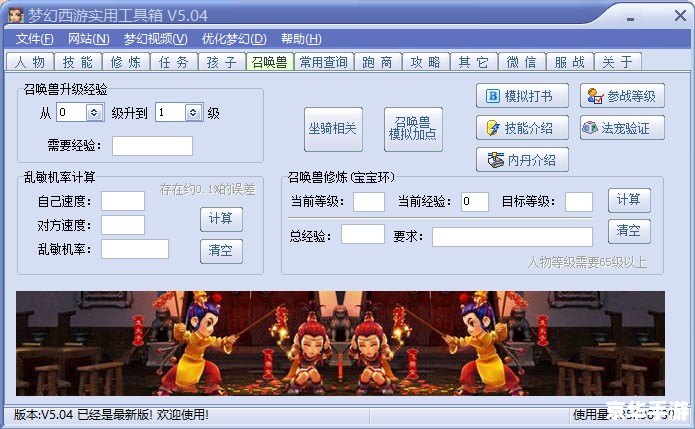Open 法宠验证 tool
This screenshot has width=695, height=429.
622,128
